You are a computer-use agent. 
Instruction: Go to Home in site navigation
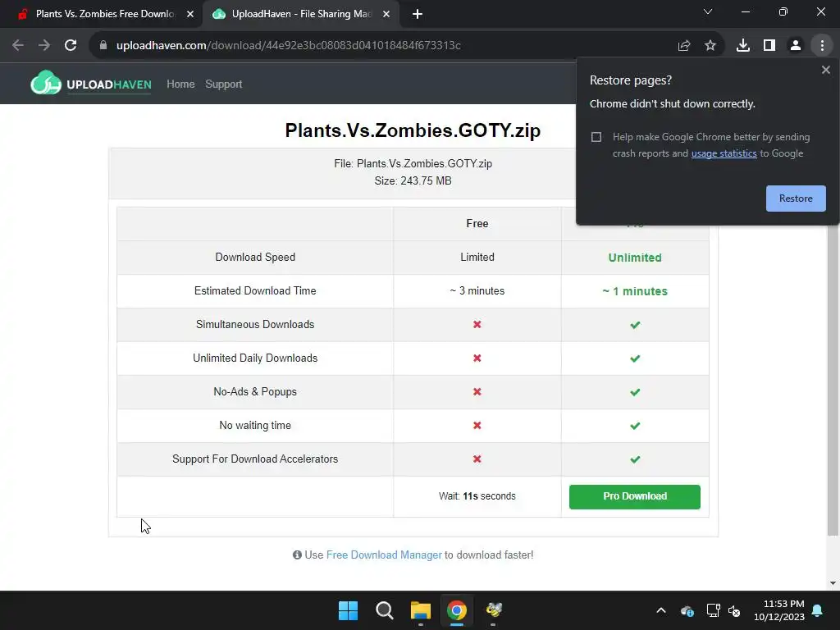click(180, 84)
